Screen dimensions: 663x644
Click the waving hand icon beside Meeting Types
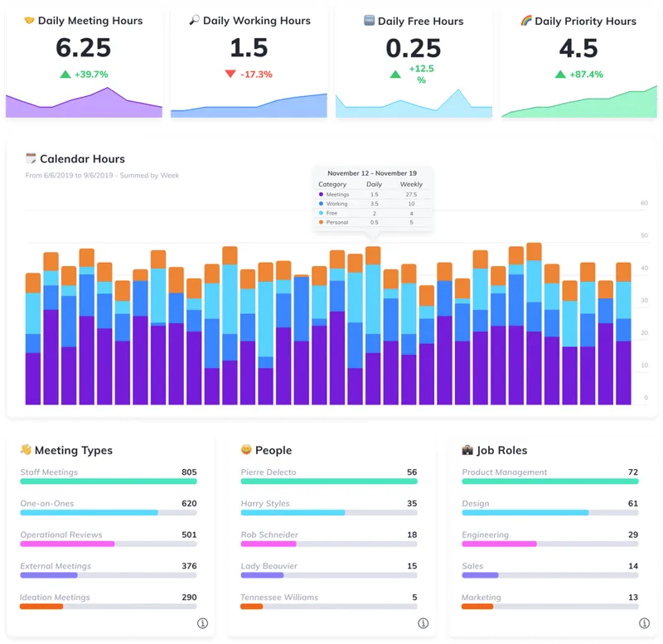(26, 449)
